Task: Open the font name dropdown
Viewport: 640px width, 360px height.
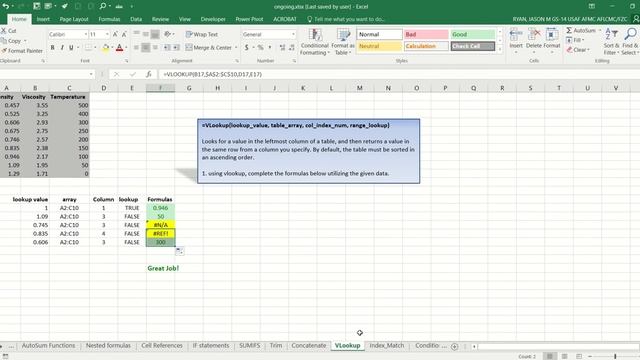Action: pyautogui.click(x=86, y=34)
